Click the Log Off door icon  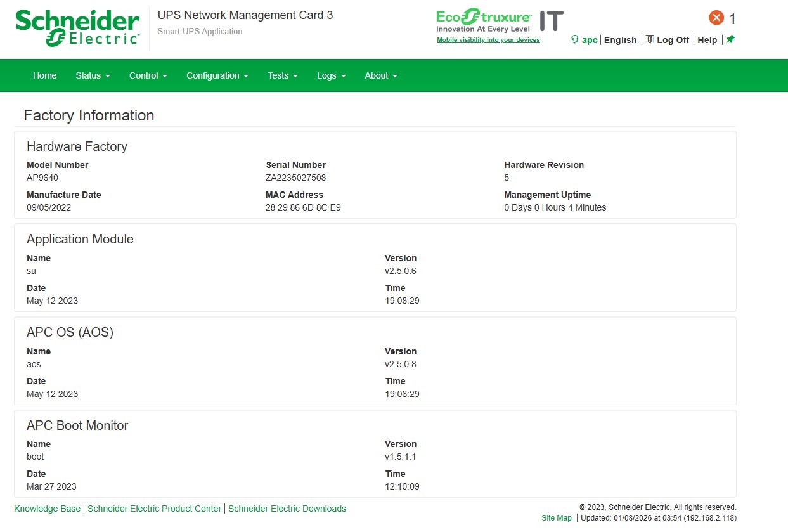(x=650, y=39)
